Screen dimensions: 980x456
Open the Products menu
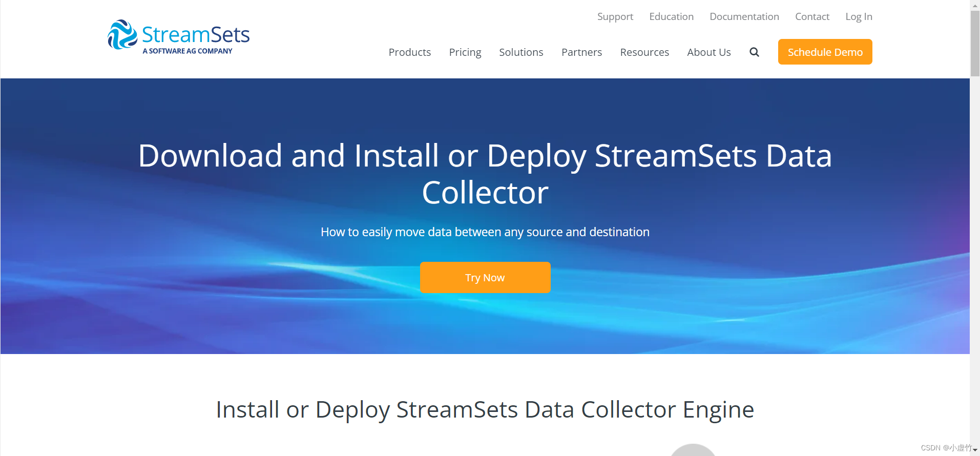409,52
